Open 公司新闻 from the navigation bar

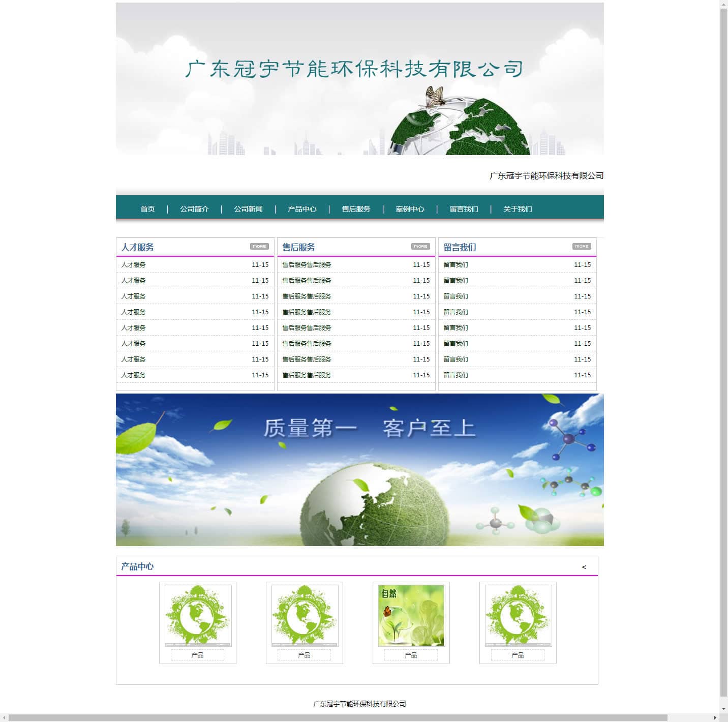coord(248,209)
